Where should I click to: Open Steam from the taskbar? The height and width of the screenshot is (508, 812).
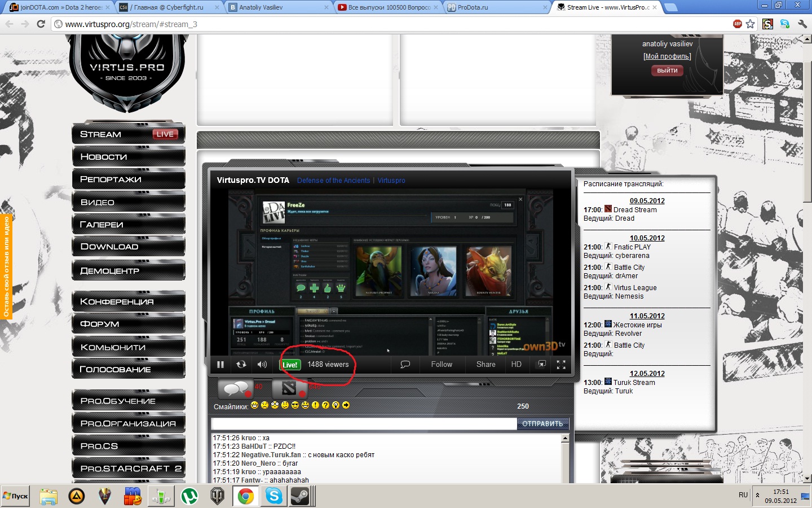[x=299, y=496]
